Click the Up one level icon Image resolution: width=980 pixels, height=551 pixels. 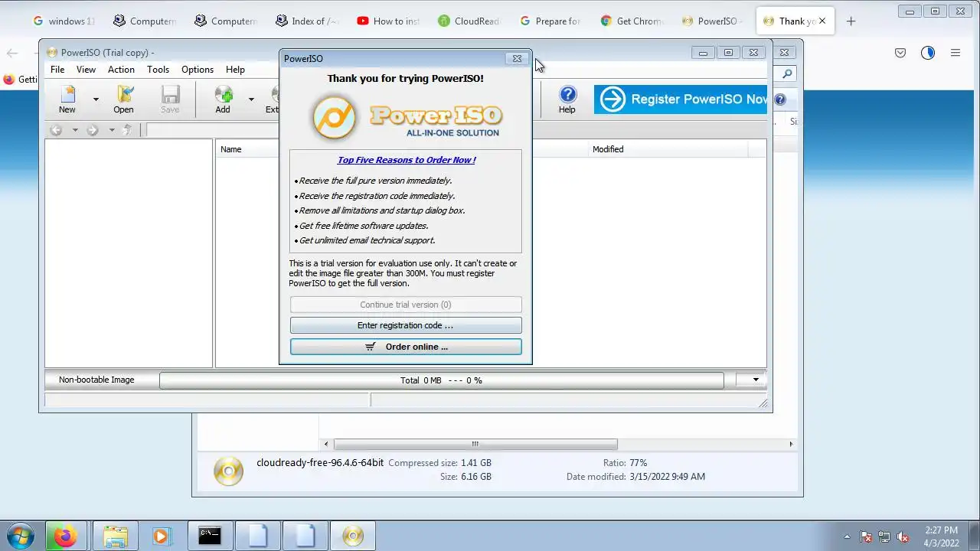click(128, 130)
